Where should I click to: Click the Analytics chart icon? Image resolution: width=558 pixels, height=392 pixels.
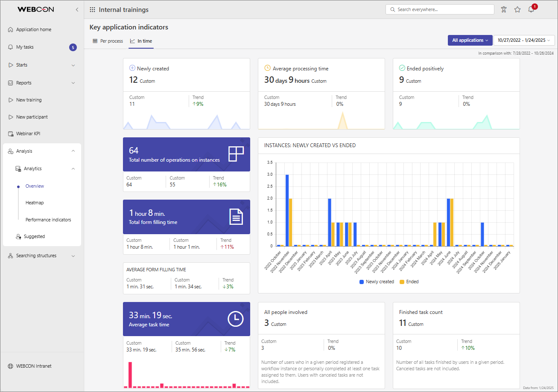[x=18, y=168]
